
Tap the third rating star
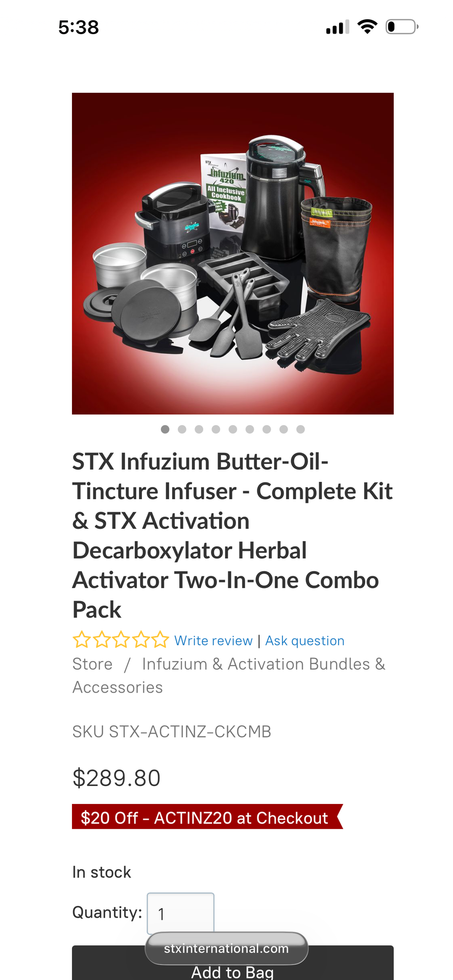[x=121, y=640]
